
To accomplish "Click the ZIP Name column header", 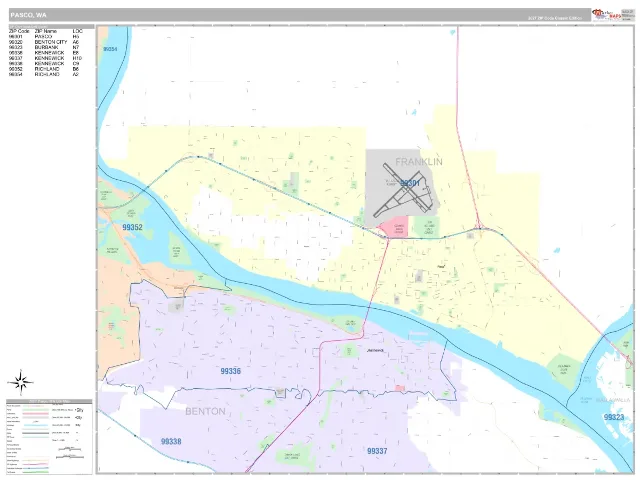I will (46, 31).
